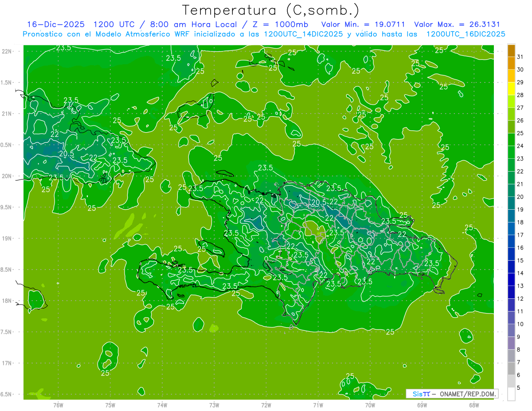Viewport: 532px width, 411px height.
Task: Click the 'SisTT – ONAMET/REP.DOM.' credit label
Action: click(x=453, y=394)
